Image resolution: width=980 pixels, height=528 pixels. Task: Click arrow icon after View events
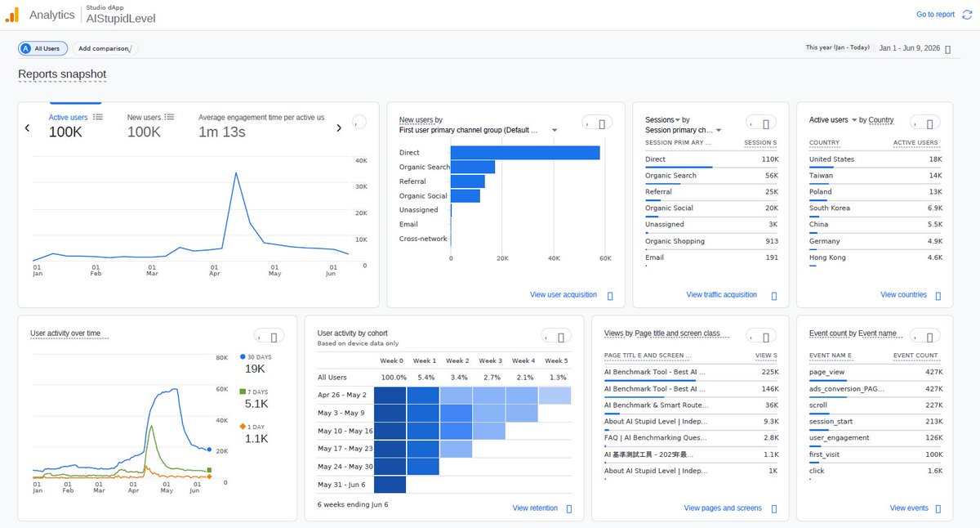point(938,508)
